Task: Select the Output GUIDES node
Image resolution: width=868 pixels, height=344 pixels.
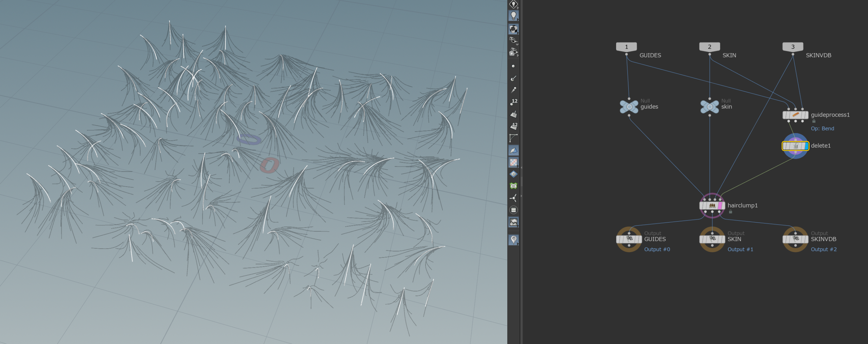Action: pos(629,239)
